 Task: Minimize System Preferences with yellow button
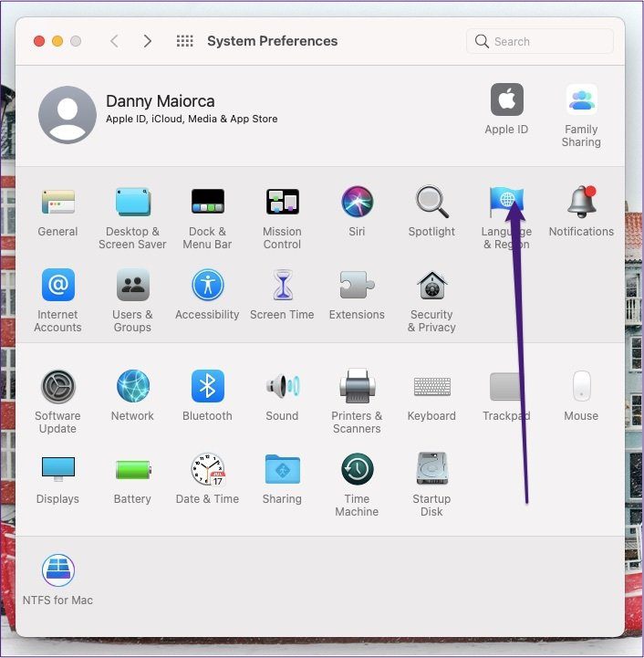click(57, 41)
